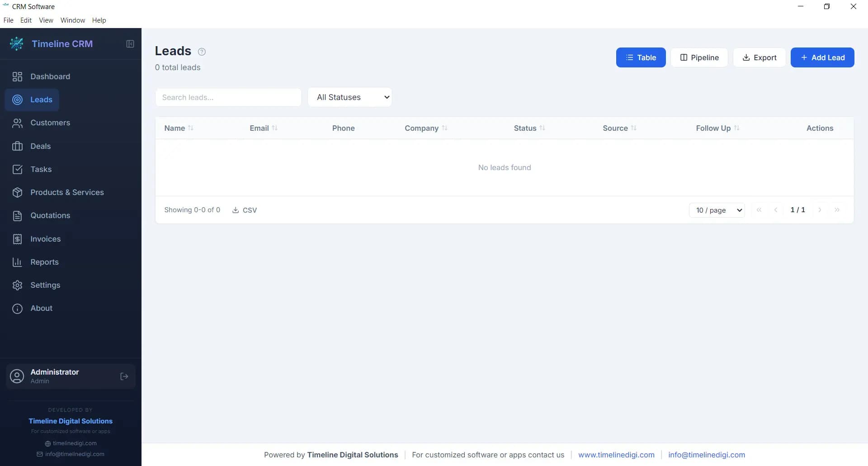Image resolution: width=868 pixels, height=466 pixels.
Task: Collapse the sidebar panel
Action: pyautogui.click(x=130, y=44)
